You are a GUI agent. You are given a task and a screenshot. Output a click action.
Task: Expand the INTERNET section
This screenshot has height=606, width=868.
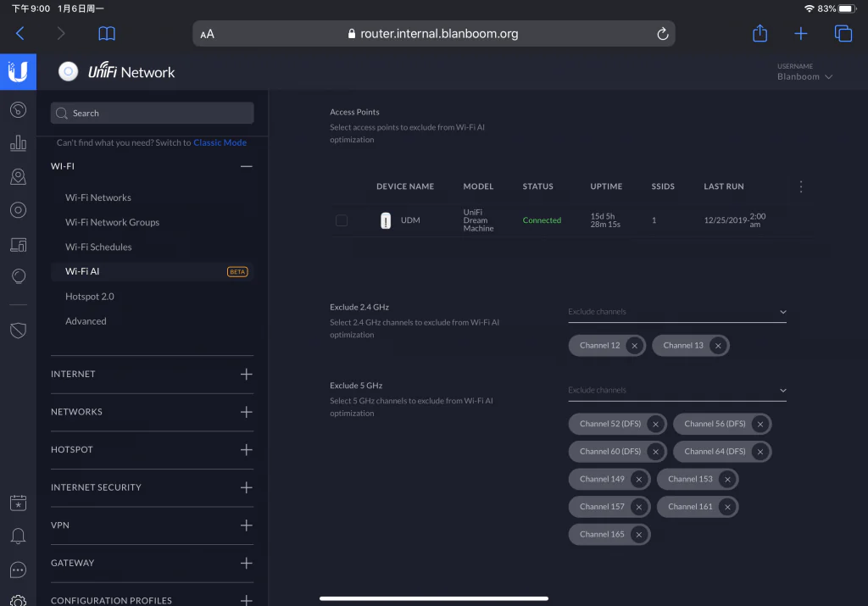[x=247, y=374]
